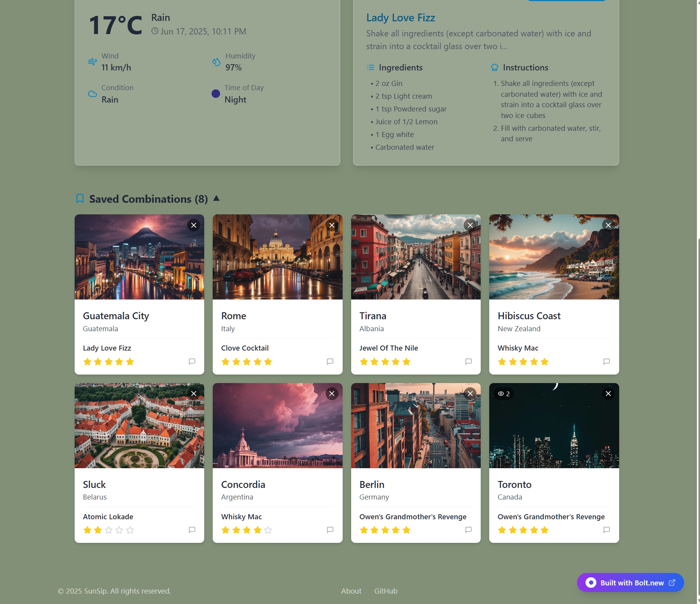Select the Guatemala City card title

pos(116,316)
